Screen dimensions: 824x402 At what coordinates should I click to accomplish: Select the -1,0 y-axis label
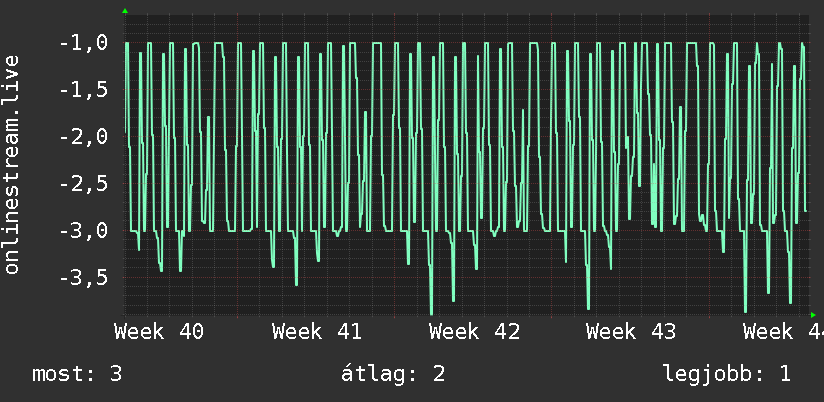[x=84, y=43]
